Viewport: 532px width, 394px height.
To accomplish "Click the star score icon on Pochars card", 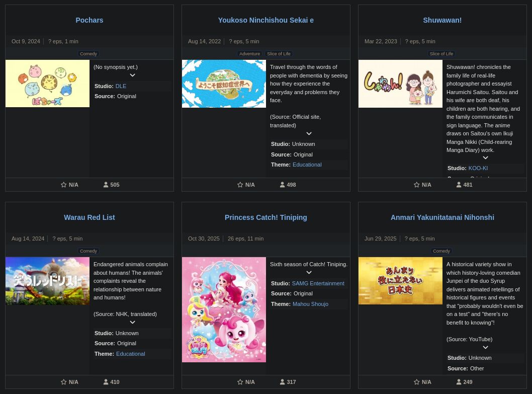I will pyautogui.click(x=64, y=185).
